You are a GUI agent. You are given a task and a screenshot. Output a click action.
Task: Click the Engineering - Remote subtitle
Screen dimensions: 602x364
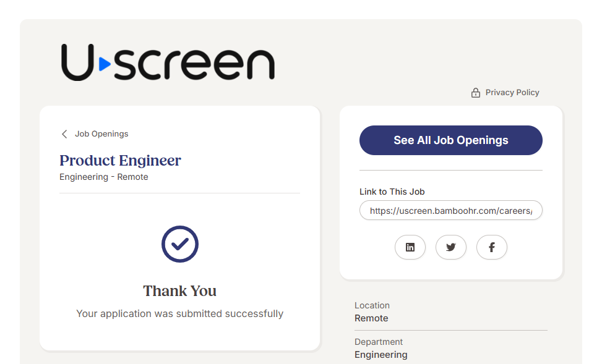[x=104, y=177]
